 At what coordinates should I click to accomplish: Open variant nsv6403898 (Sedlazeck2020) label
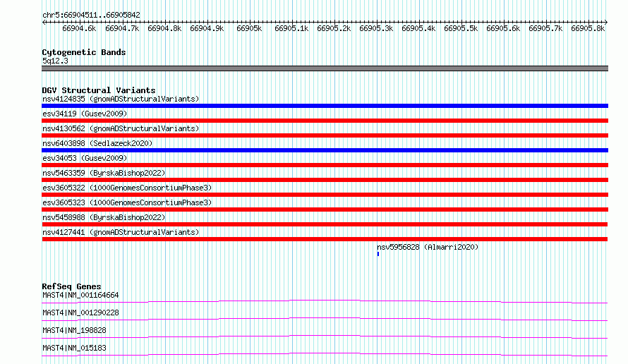(x=97, y=143)
